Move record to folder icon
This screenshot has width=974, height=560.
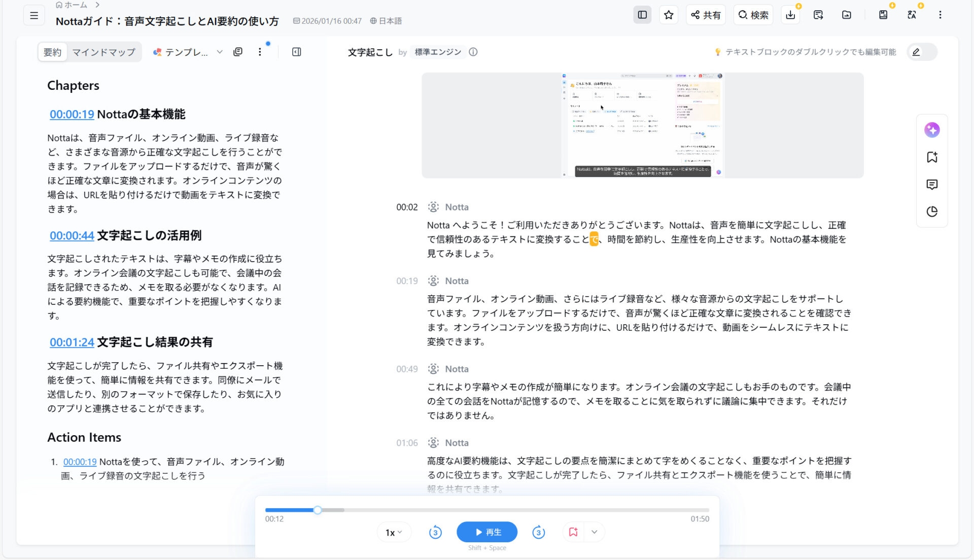[847, 15]
